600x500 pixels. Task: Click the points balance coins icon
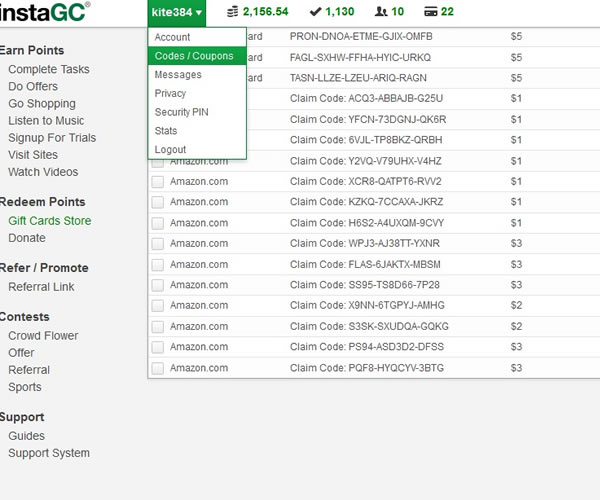[x=233, y=12]
